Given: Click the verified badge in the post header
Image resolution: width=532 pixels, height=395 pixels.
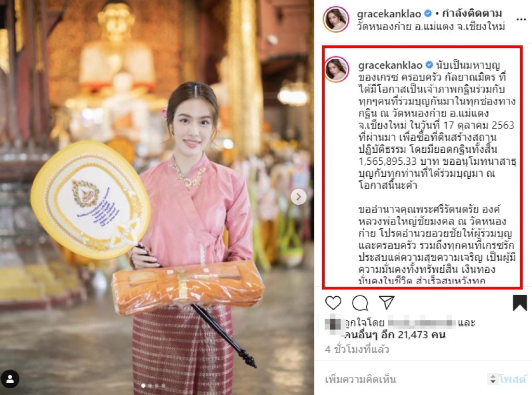Looking at the screenshot, I should [428, 14].
